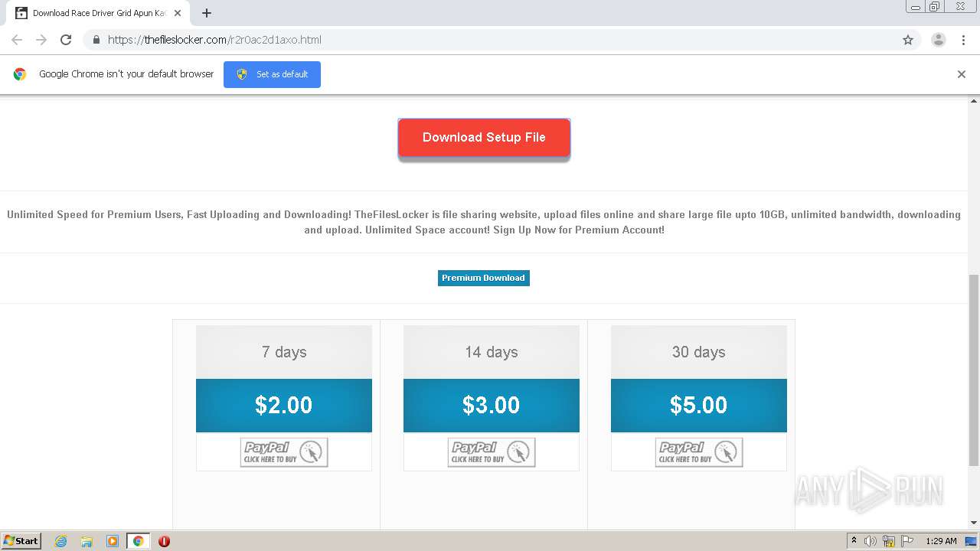Open the Chrome three-dot menu
This screenshot has height=551, width=980.
click(963, 40)
